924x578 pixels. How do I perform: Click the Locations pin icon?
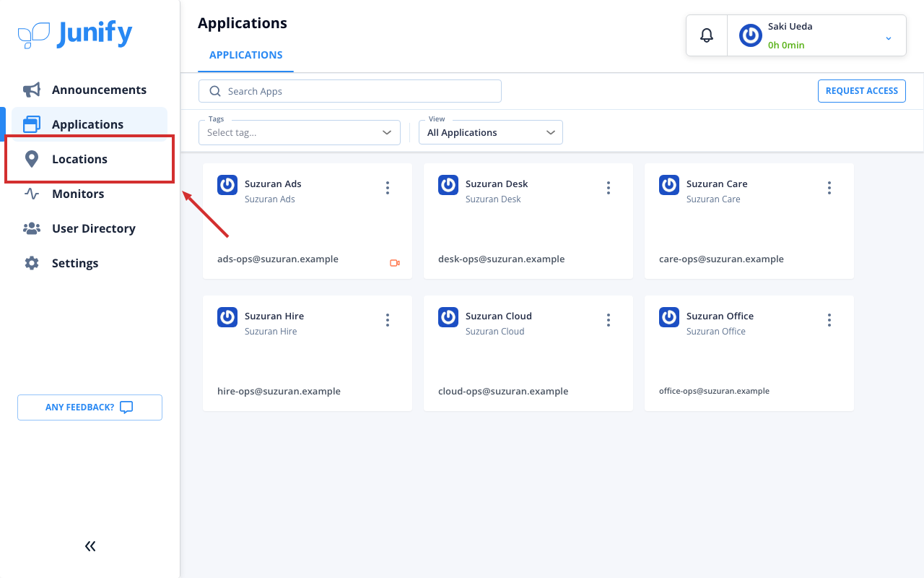[32, 159]
